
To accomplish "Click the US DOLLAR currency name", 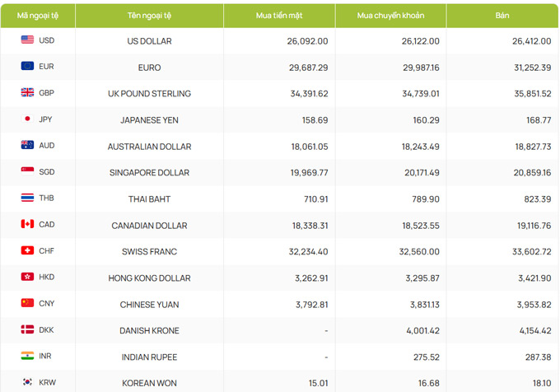I will (x=149, y=41).
